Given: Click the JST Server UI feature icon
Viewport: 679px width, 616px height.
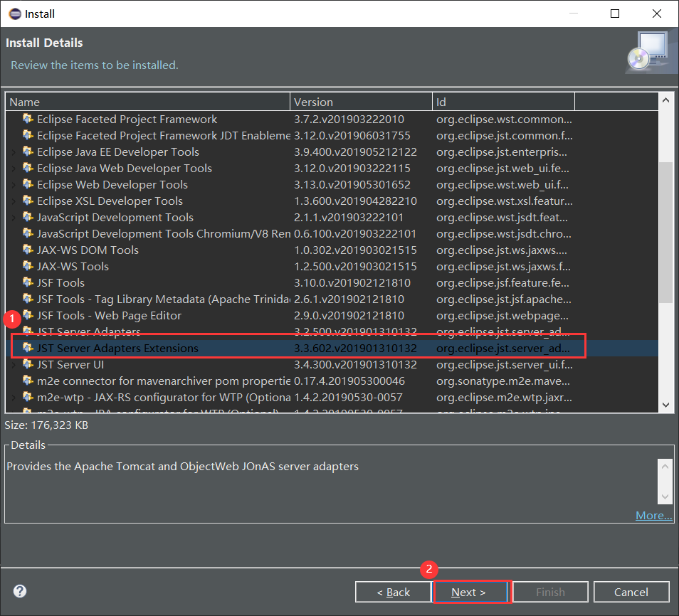Looking at the screenshot, I should pyautogui.click(x=28, y=364).
